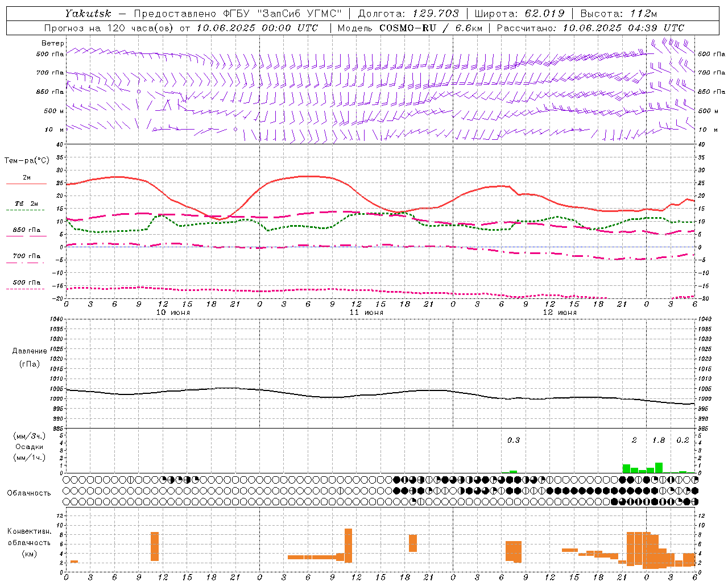Click the precipitation amount '0.3'

pyautogui.click(x=514, y=440)
